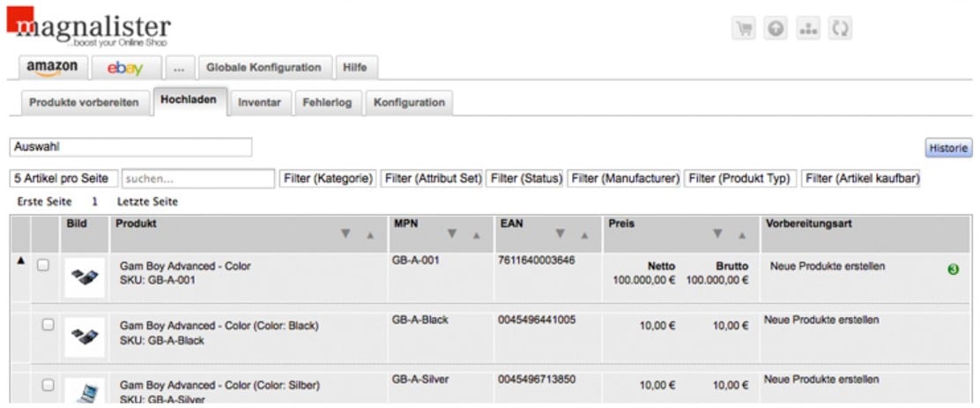This screenshot has width=980, height=408.
Task: Sort MPN column ascending arrow
Action: (x=476, y=235)
